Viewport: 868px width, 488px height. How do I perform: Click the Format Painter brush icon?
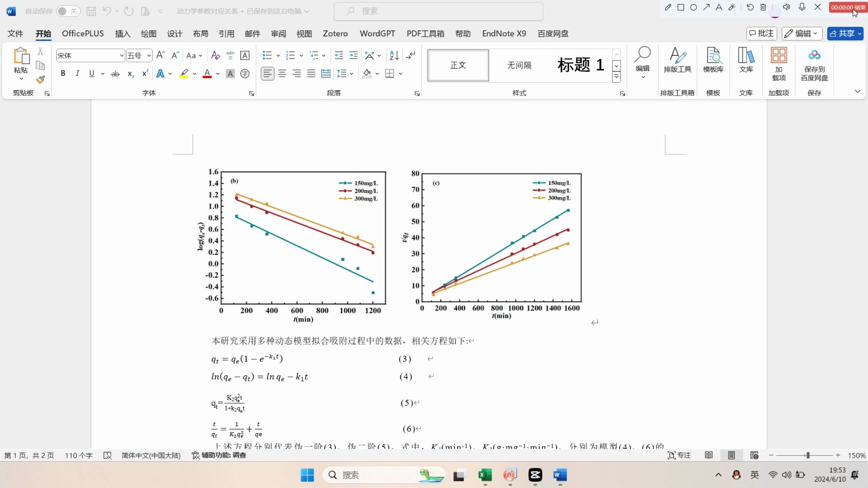point(40,80)
